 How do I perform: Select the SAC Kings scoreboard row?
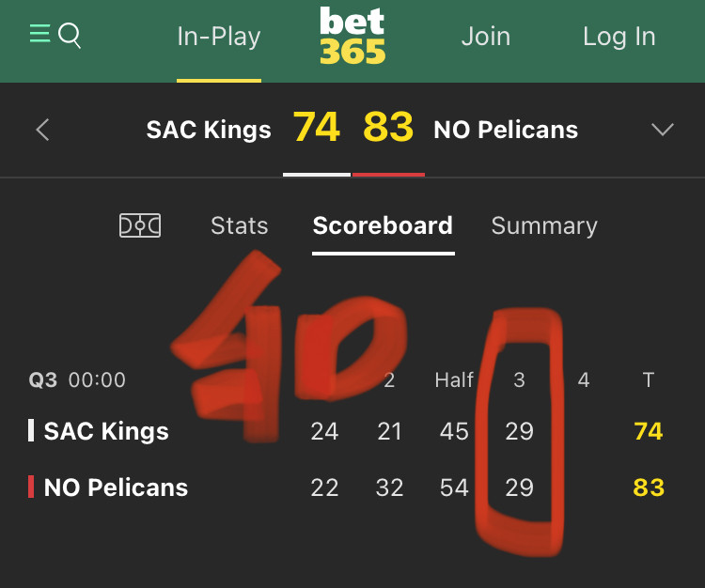coord(346,431)
